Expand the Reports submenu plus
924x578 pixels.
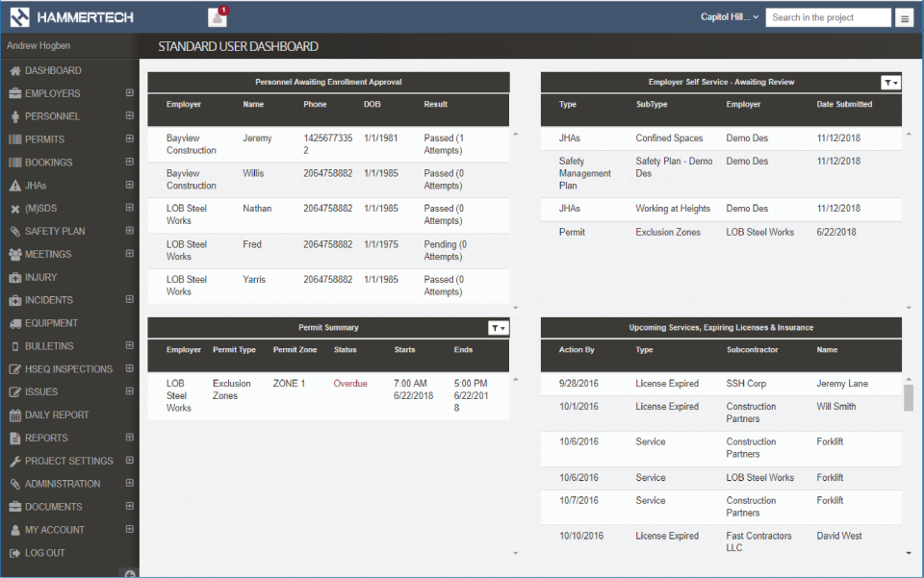pos(130,438)
